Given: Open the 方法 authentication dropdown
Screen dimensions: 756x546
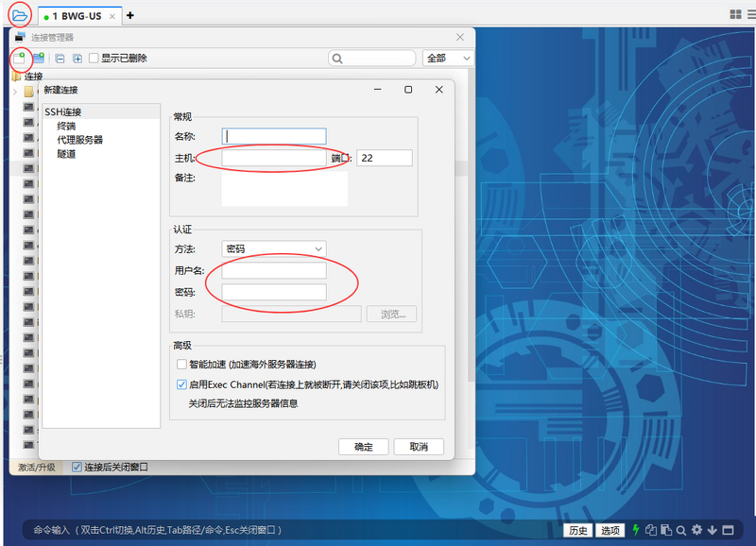Looking at the screenshot, I should (273, 247).
